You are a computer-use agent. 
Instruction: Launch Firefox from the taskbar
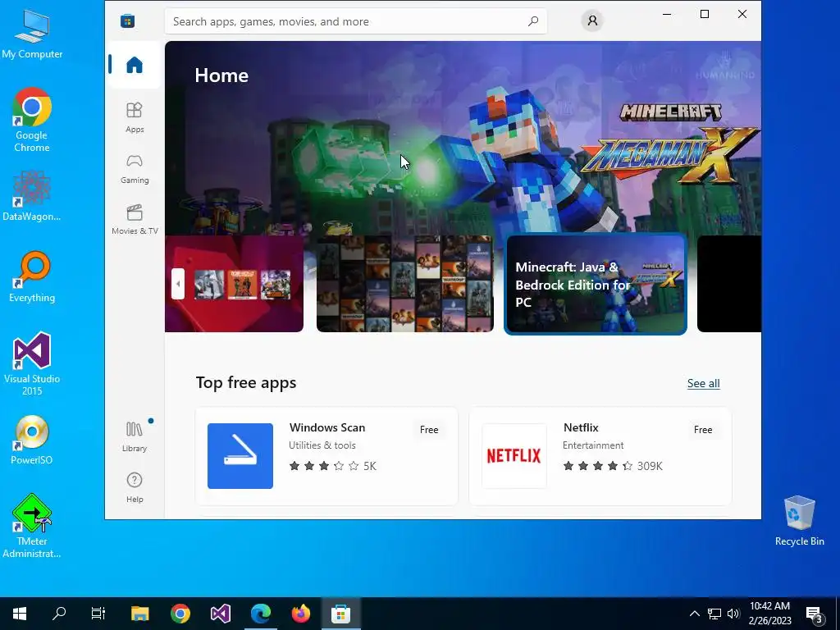(x=300, y=614)
